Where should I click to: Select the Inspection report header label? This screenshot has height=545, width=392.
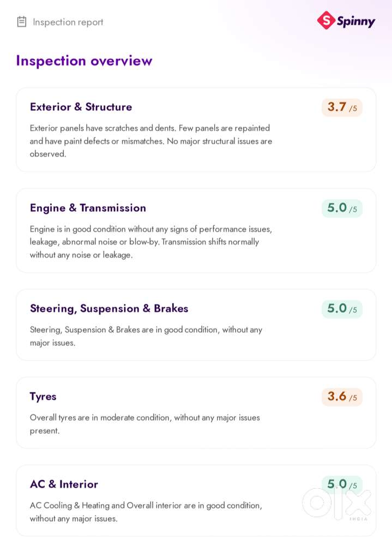point(68,22)
